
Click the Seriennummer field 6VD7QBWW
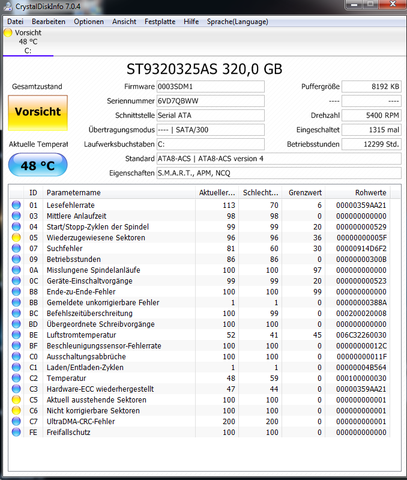click(x=211, y=101)
